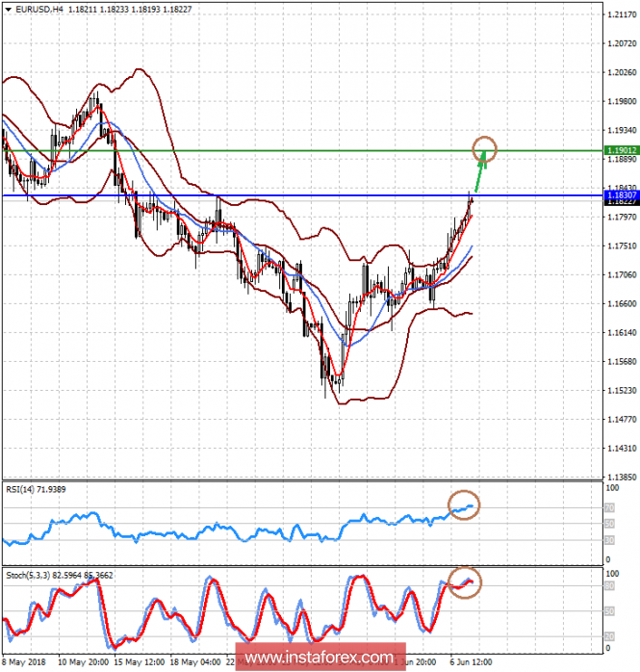
Task: Click the 10 May 20:00 time label
Action: click(x=85, y=662)
